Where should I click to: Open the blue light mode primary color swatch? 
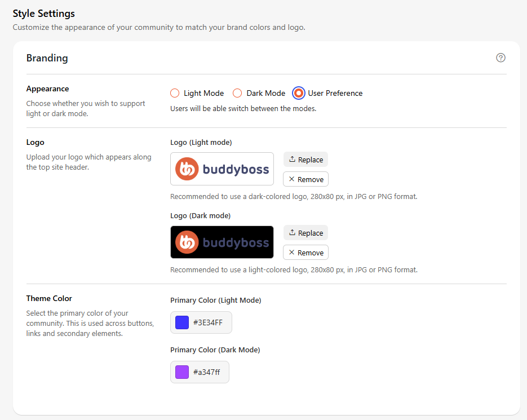click(x=182, y=322)
